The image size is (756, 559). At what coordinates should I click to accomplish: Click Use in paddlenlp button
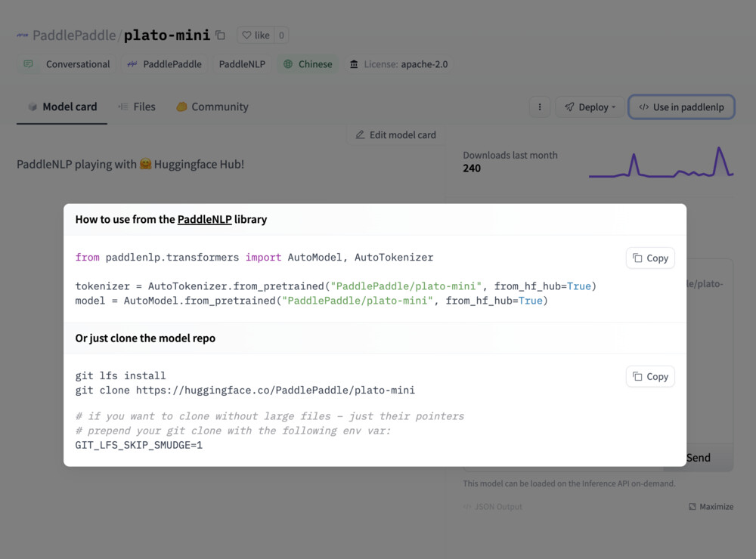[x=681, y=107]
